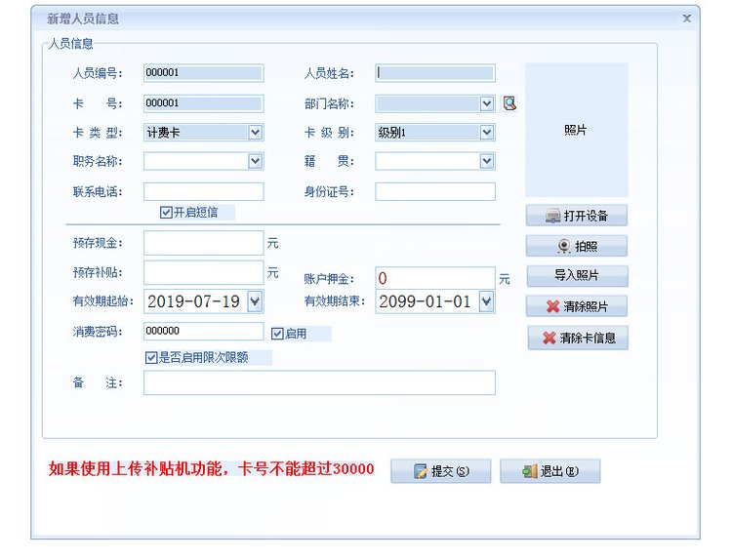
Task: Click 打开设备 open device button
Action: pyautogui.click(x=576, y=216)
